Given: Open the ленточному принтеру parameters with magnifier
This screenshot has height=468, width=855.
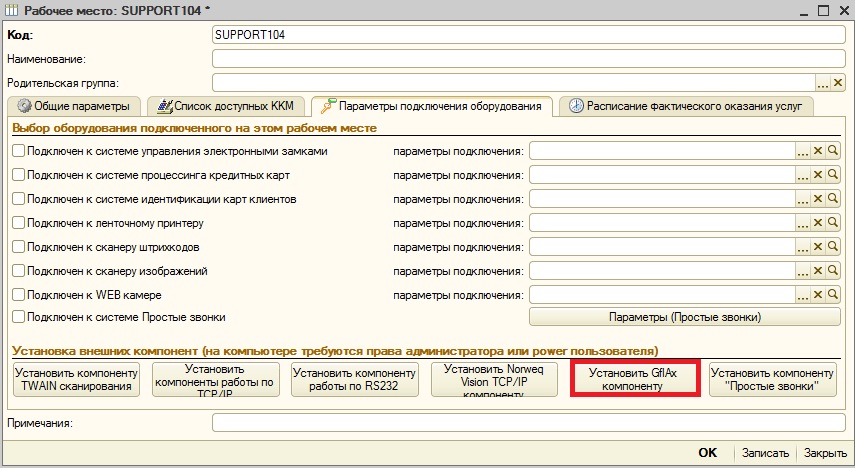Looking at the screenshot, I should 833,223.
